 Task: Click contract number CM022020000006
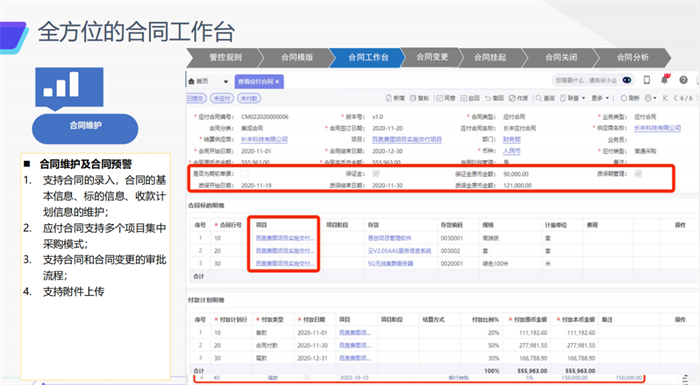click(265, 117)
